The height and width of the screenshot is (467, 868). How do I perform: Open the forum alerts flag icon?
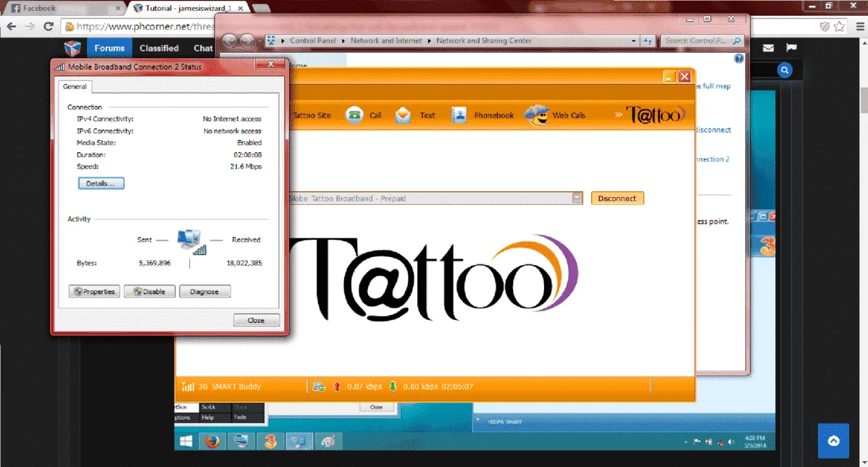point(792,48)
